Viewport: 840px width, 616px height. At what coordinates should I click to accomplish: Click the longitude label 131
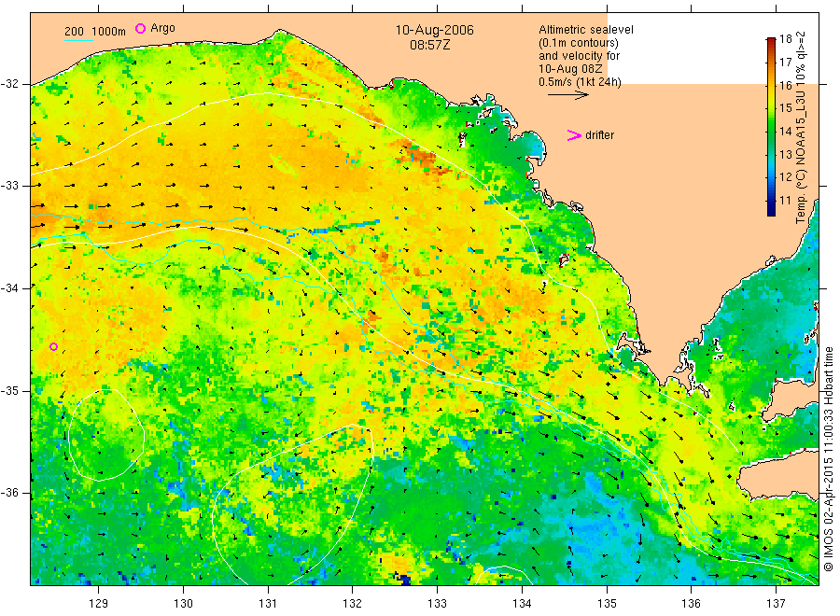pos(268,603)
